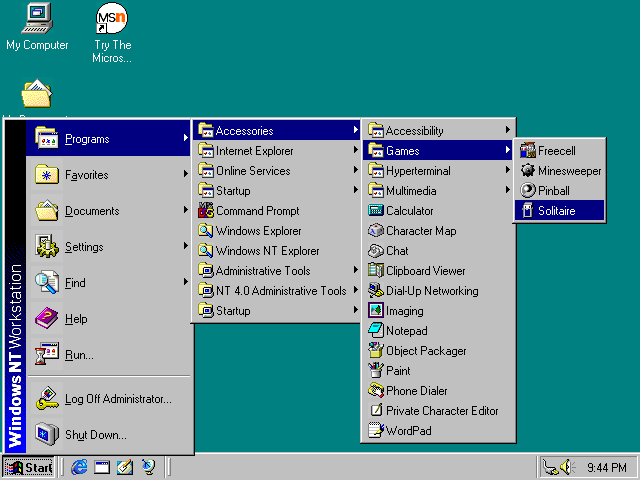Choose Shut Down... text label
The width and height of the screenshot is (640, 480).
tap(96, 435)
